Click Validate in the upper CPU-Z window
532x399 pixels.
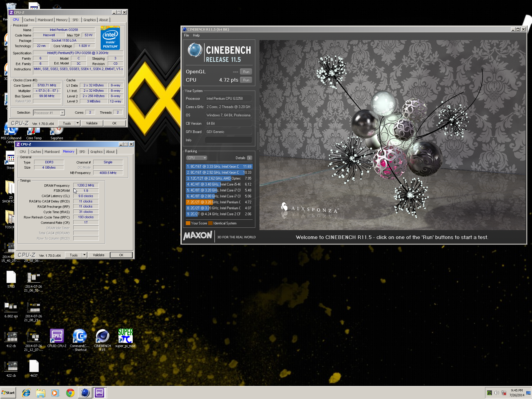[x=92, y=123]
